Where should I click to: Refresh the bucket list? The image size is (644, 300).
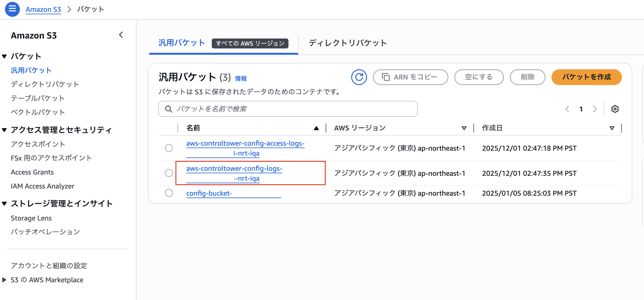tap(359, 77)
